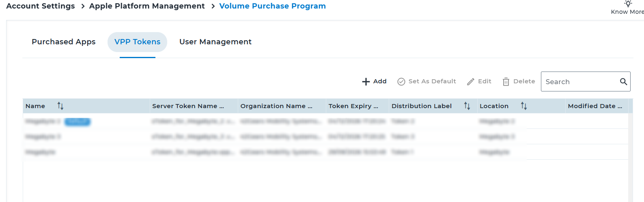Click the Know More lightbulb icon
This screenshot has height=202, width=644.
(628, 4)
